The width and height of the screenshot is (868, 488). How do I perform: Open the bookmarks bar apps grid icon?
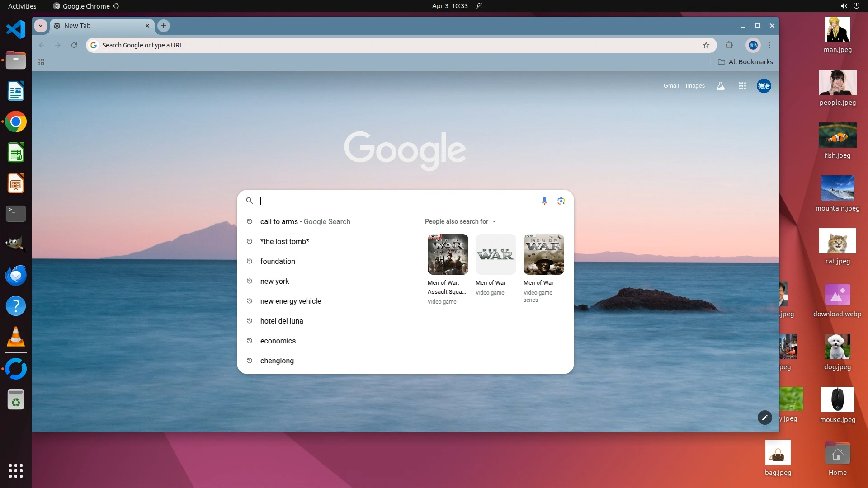[41, 62]
